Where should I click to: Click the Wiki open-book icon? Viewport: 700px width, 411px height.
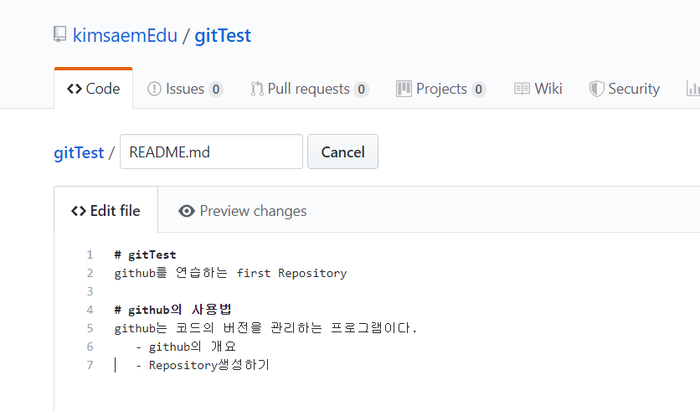[x=521, y=89]
